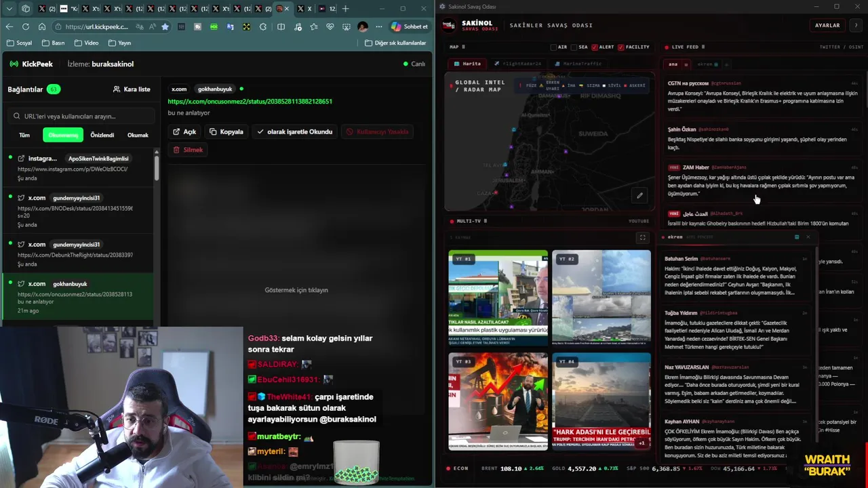The height and width of the screenshot is (488, 868).
Task: Open the browser three-dot settings menu
Action: (x=379, y=26)
